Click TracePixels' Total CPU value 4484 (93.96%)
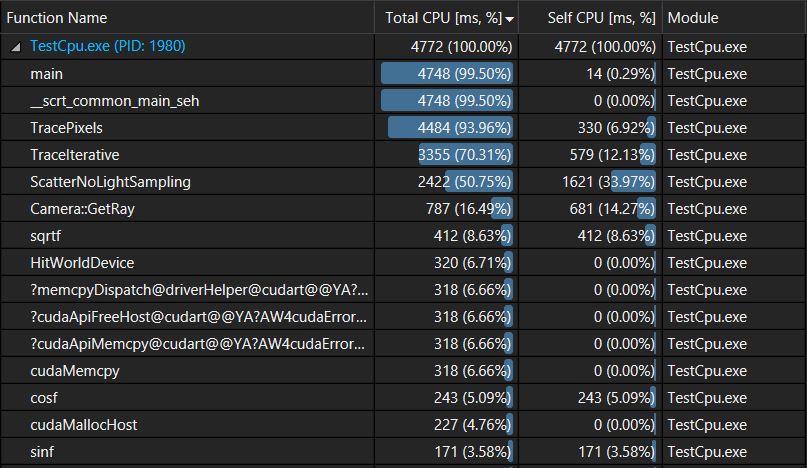 (464, 128)
